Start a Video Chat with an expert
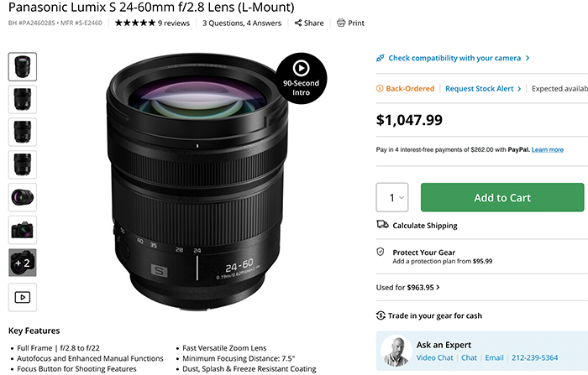This screenshot has width=588, height=375. click(x=436, y=358)
